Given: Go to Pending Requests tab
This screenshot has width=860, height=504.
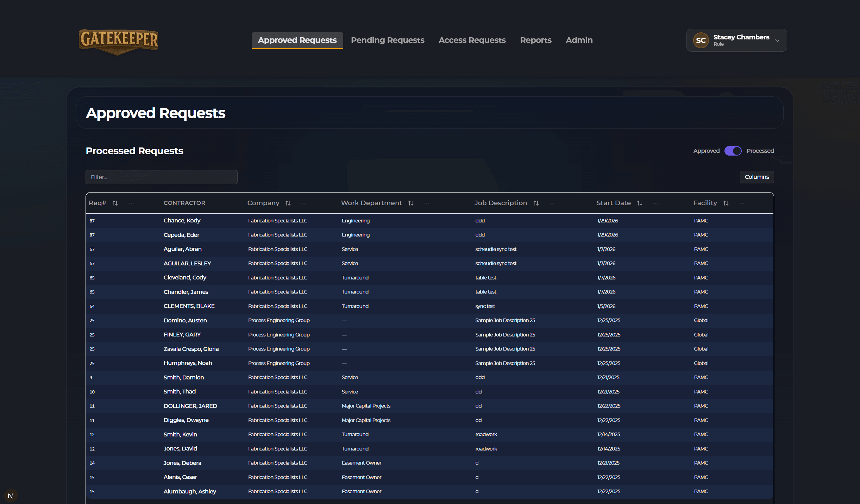Looking at the screenshot, I should click(388, 40).
